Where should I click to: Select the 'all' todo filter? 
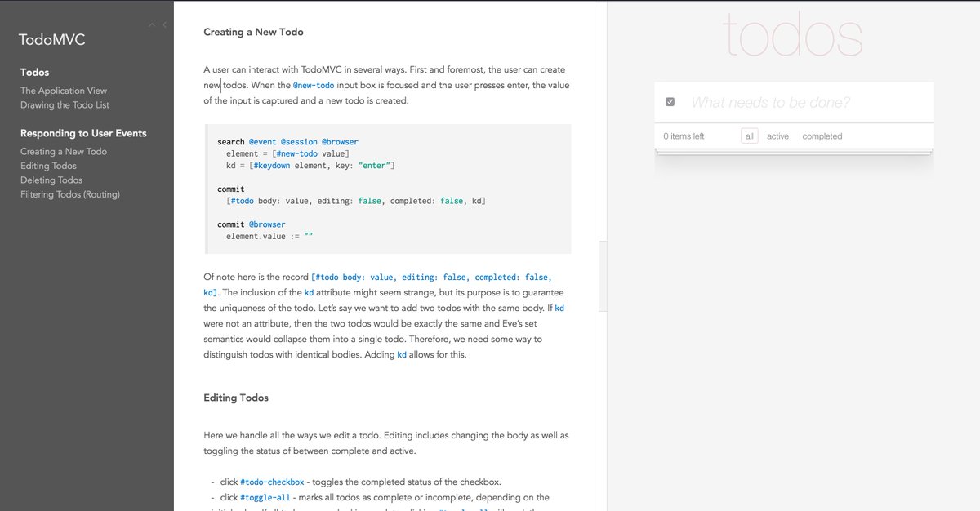click(750, 136)
